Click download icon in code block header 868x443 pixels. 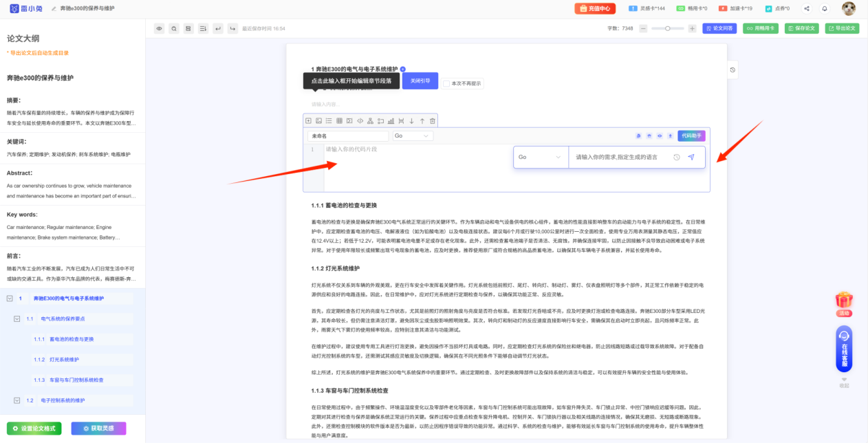[x=671, y=136]
